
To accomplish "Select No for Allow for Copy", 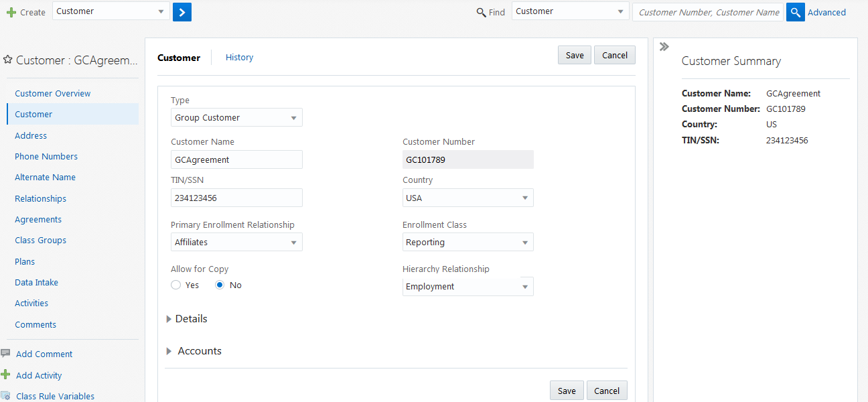I will (x=220, y=285).
